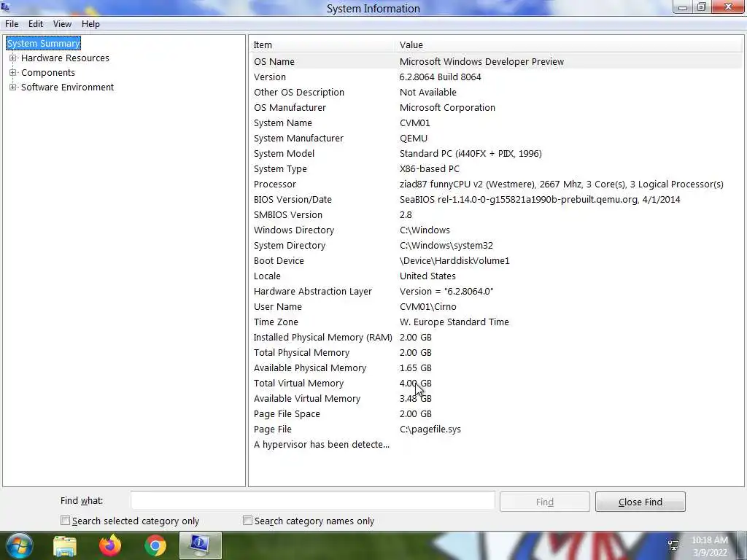Select the Windows Directory row
747x560 pixels.
click(496, 230)
